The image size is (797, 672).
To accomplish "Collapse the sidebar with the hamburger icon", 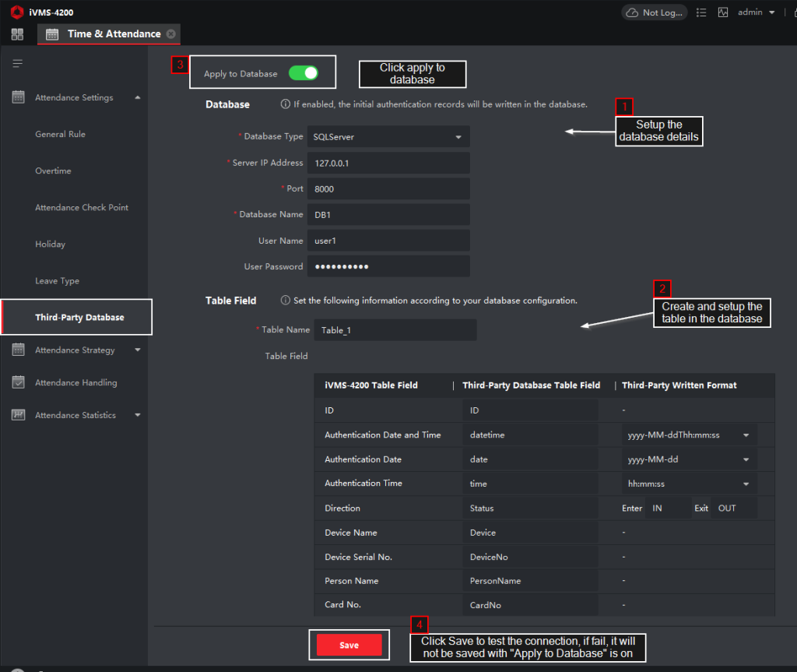I will click(x=18, y=63).
